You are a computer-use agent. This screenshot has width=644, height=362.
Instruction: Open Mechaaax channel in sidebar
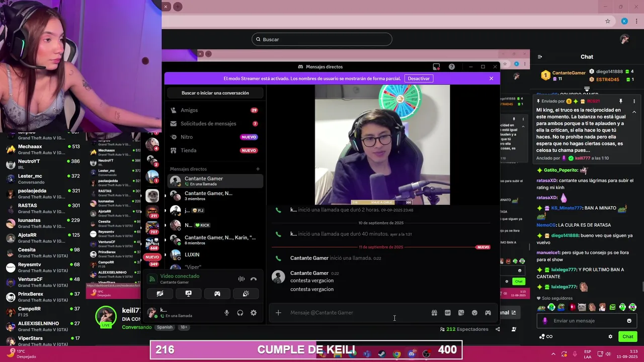43,149
